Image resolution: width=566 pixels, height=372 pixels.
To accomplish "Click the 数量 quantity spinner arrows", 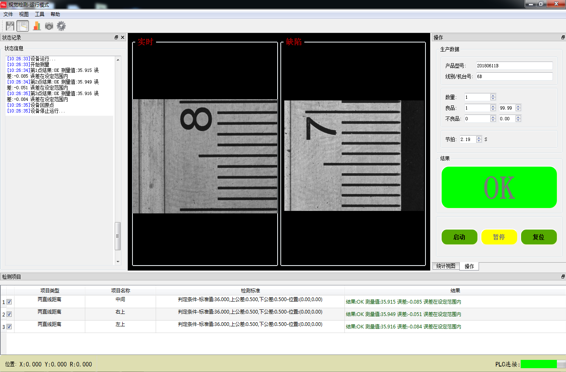I will coord(493,97).
